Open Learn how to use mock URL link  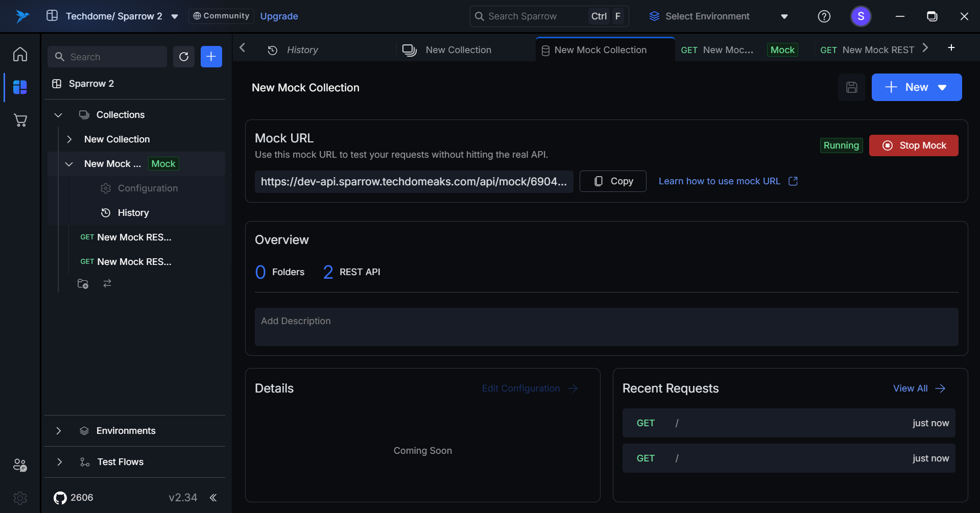point(727,181)
